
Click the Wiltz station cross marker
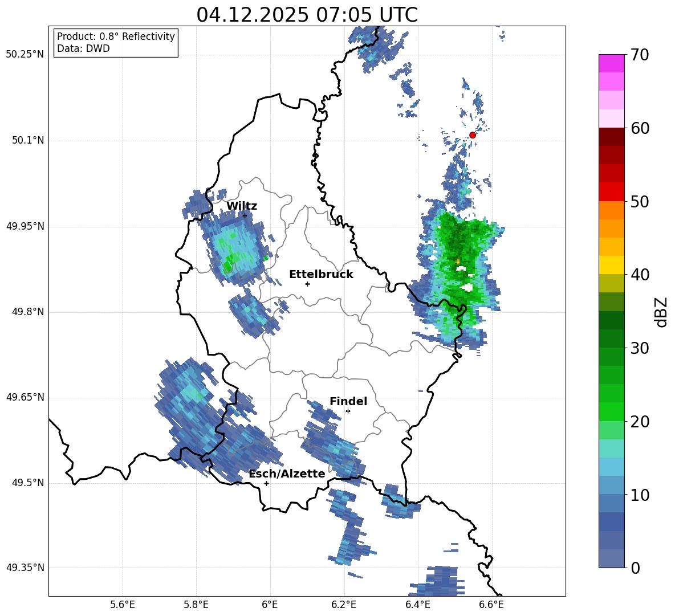[245, 215]
